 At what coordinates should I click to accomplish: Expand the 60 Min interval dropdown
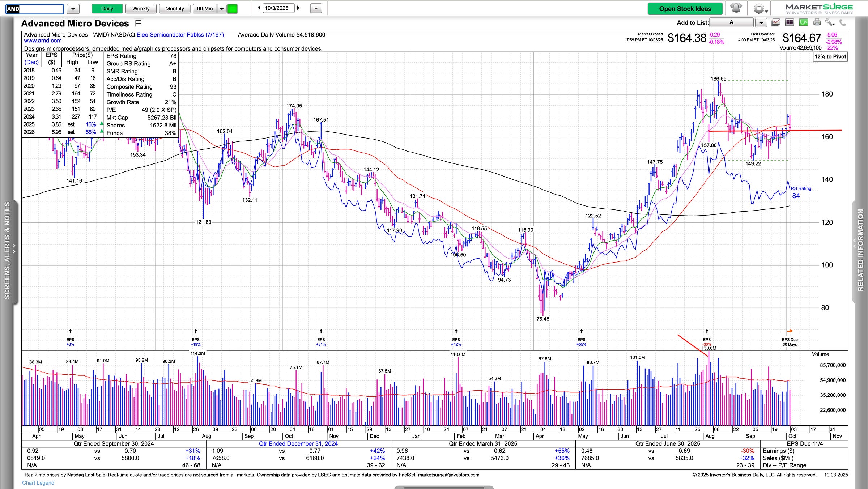(x=222, y=9)
